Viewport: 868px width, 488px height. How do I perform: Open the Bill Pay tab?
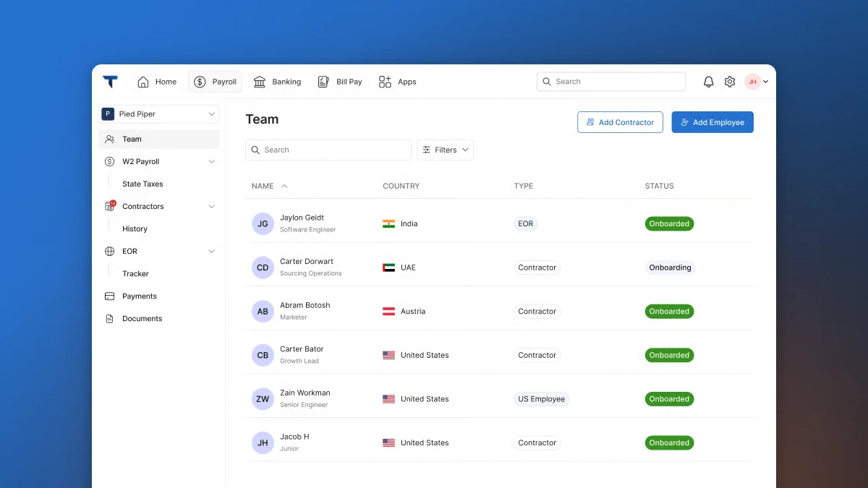click(340, 82)
